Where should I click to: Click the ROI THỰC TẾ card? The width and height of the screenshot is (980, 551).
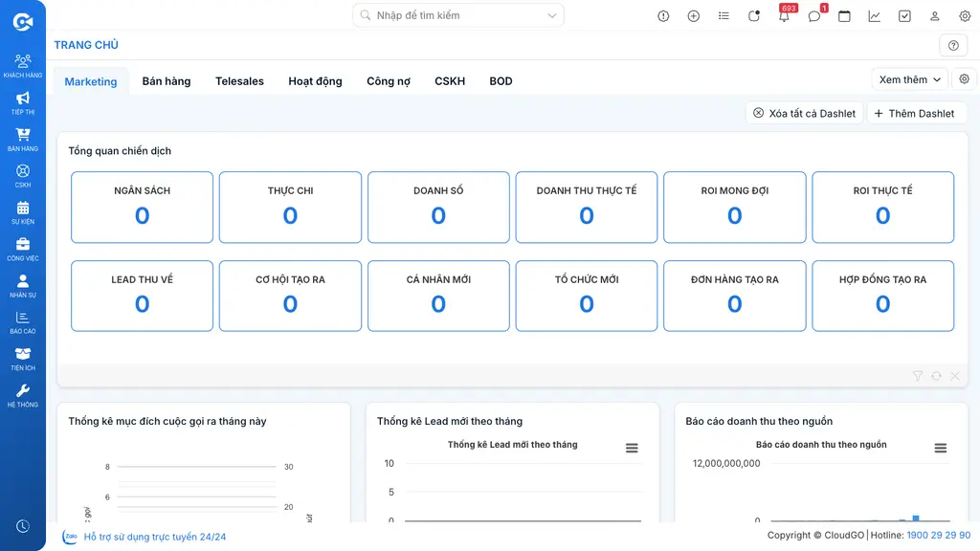pos(882,208)
